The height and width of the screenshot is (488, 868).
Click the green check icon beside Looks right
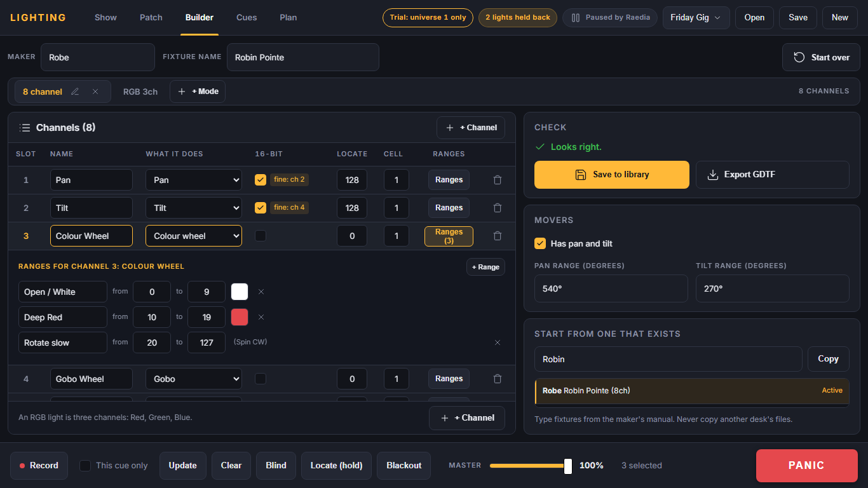540,147
